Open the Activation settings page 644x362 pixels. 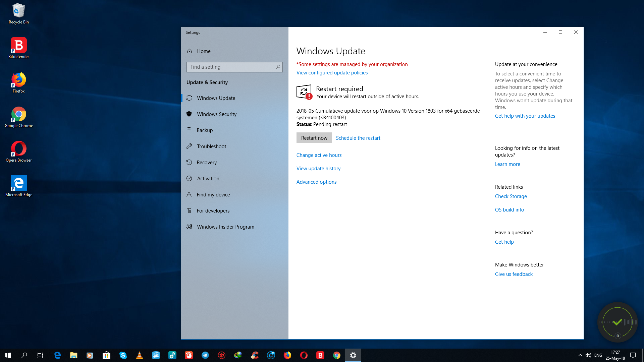coord(208,179)
